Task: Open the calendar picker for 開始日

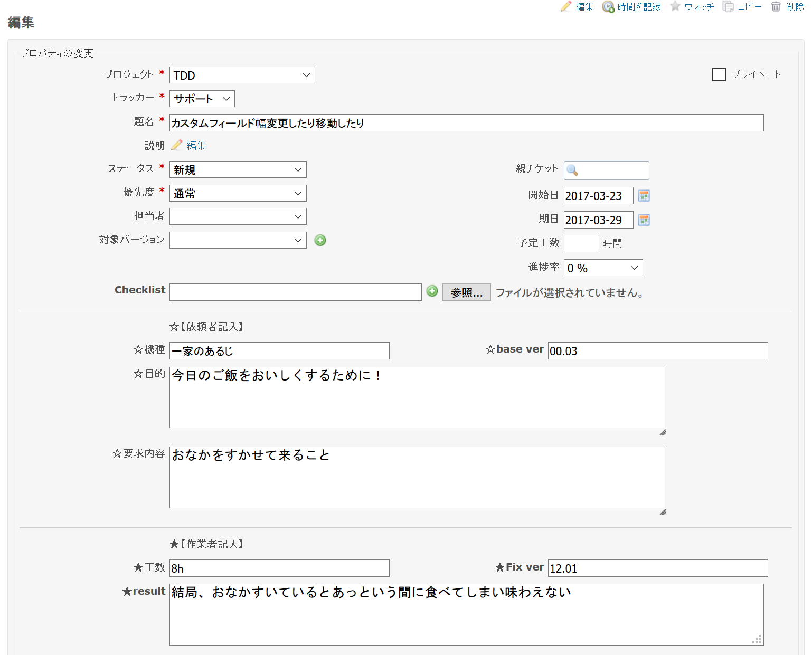Action: pyautogui.click(x=644, y=195)
